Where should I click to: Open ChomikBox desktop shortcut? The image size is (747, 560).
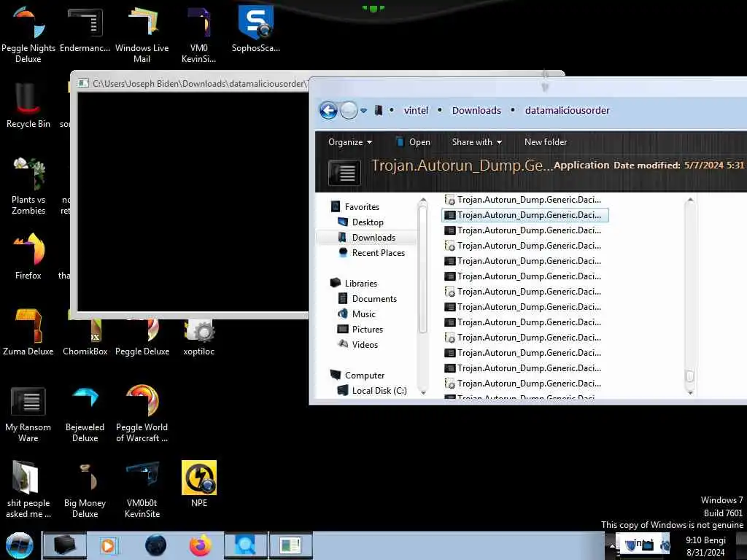(x=85, y=338)
